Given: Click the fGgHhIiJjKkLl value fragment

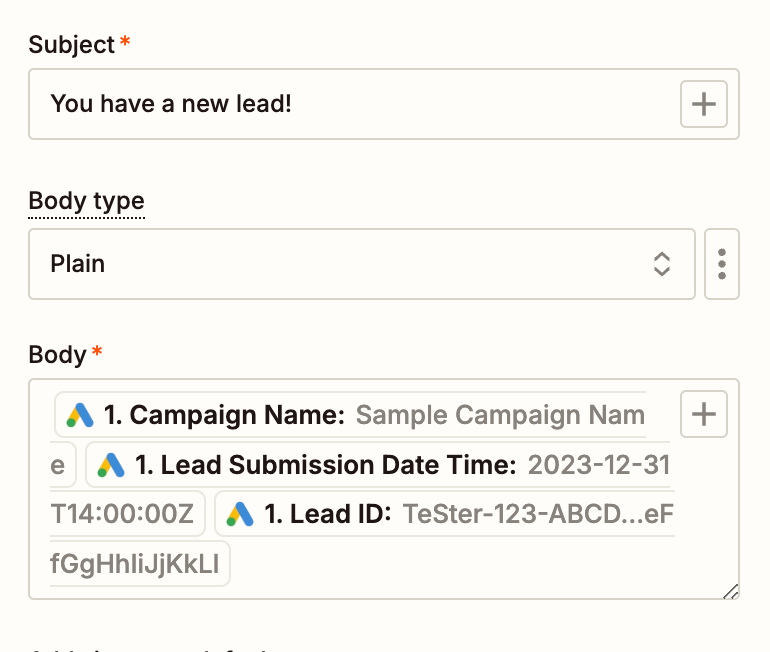Looking at the screenshot, I should pos(134,564).
